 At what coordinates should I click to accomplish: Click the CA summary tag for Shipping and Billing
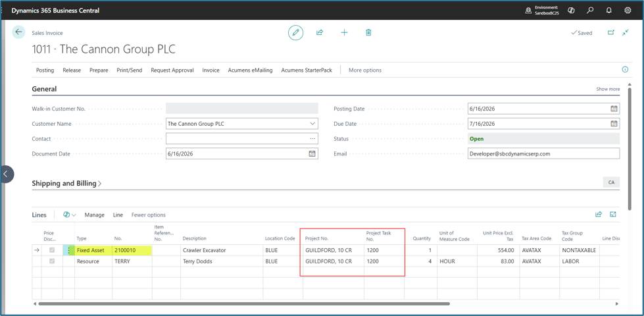point(611,182)
